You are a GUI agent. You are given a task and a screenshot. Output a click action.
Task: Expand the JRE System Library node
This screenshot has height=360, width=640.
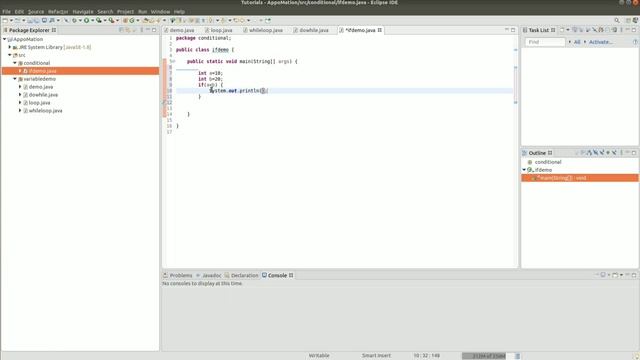10,47
